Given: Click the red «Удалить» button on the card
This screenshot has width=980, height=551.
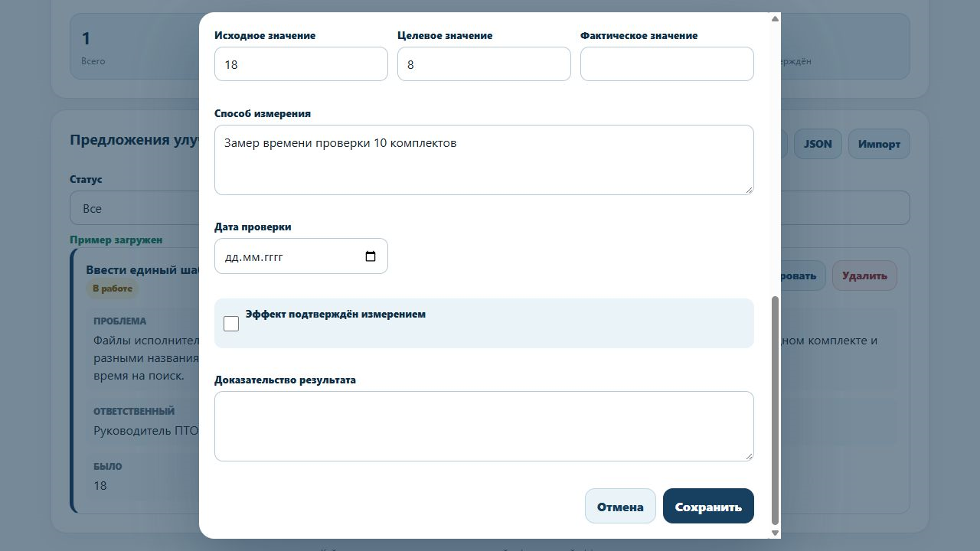Looking at the screenshot, I should (864, 275).
